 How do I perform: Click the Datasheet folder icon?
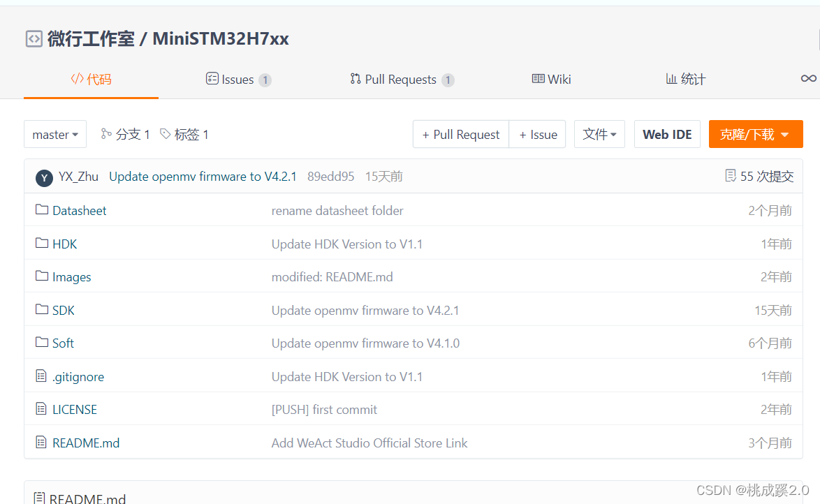point(42,209)
